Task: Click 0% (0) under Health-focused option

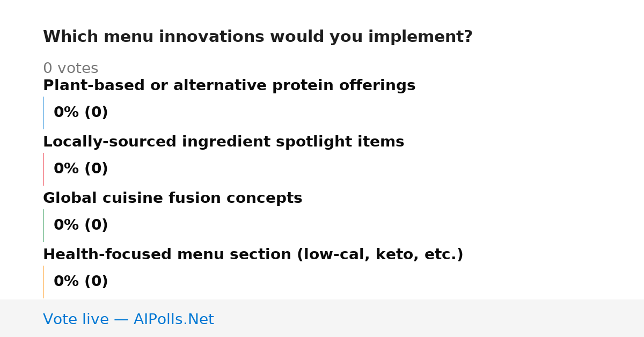Action: (x=80, y=282)
